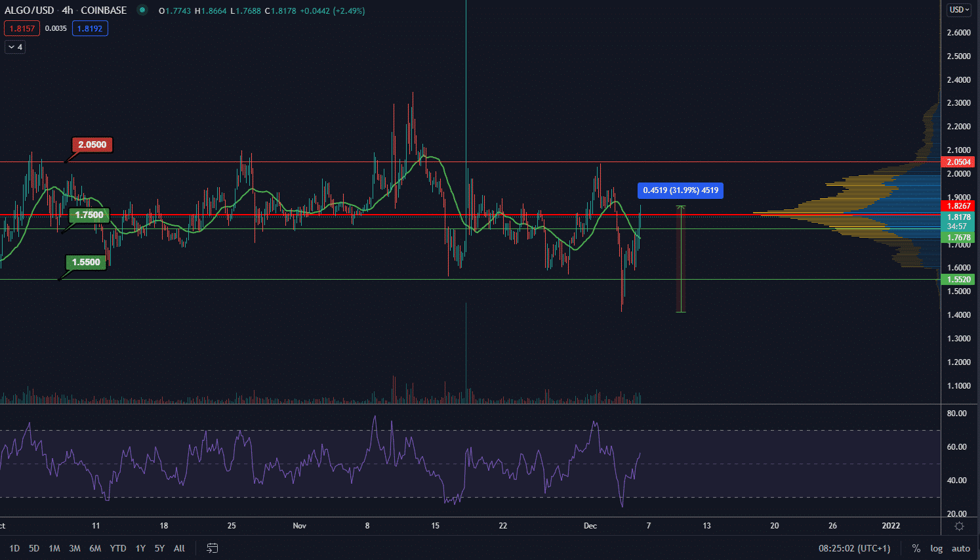Select the 1M time range
This screenshot has width=980, height=560.
click(54, 548)
